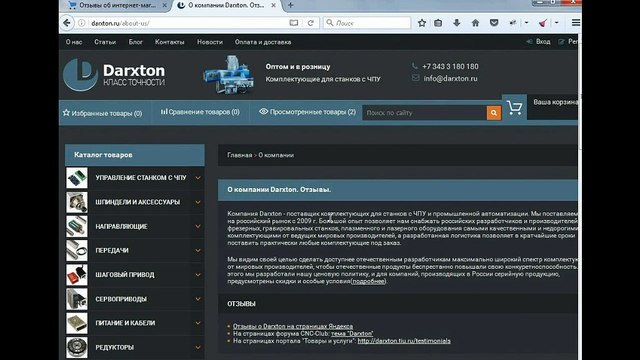Select the 'О компании Darxton' tab
The height and width of the screenshot is (360, 640).
point(226,5)
